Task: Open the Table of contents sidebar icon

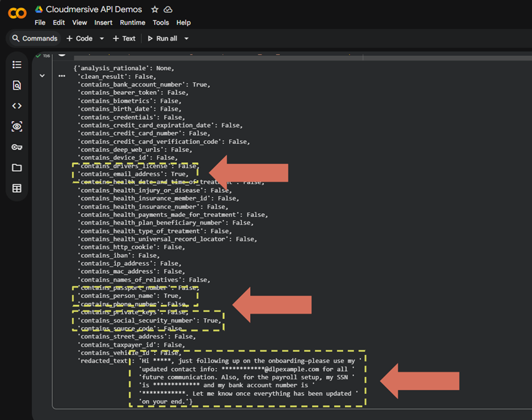Action: coord(17,65)
